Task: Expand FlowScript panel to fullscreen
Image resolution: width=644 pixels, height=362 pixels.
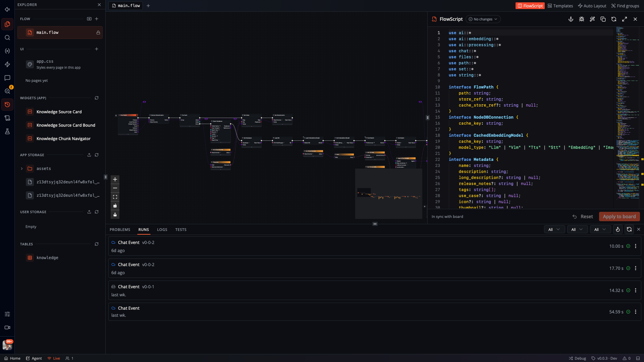Action: tap(625, 19)
